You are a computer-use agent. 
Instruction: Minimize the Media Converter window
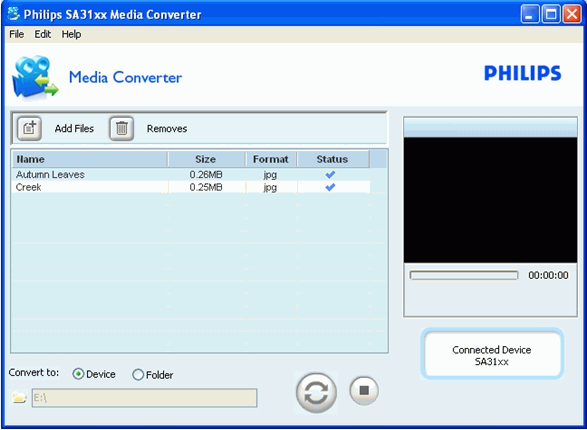pyautogui.click(x=530, y=14)
